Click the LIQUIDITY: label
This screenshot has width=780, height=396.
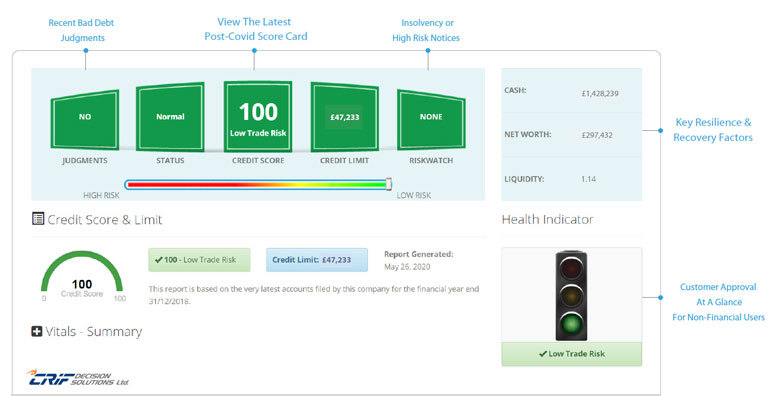(x=524, y=179)
